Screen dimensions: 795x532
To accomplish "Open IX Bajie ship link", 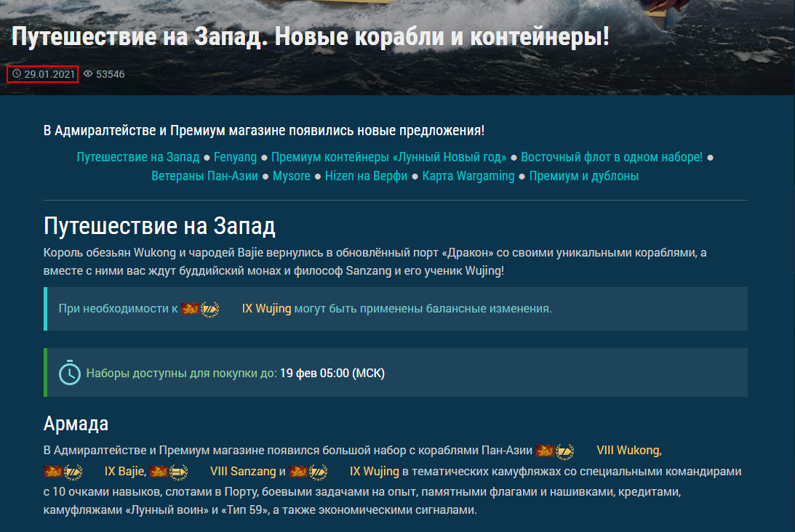I will pos(125,471).
